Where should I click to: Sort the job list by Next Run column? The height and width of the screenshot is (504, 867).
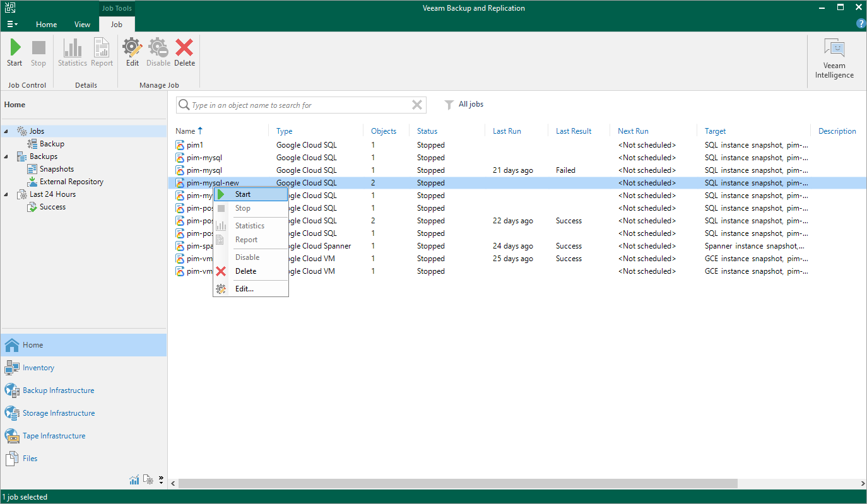pos(633,131)
